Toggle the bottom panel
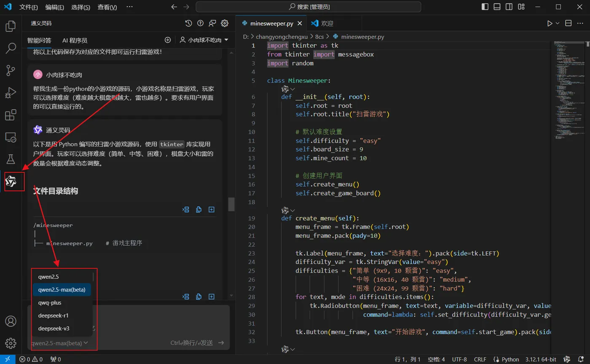This screenshot has width=590, height=364. coord(497,7)
